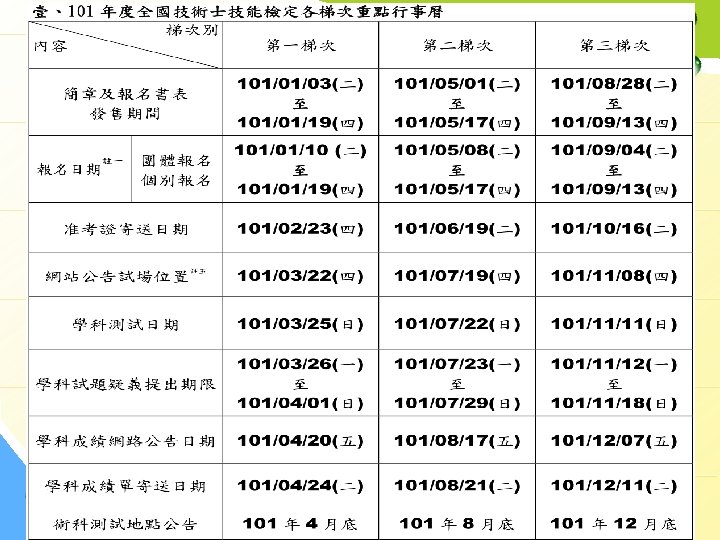Click the 團體報名 label
720x540 pixels.
click(176, 160)
